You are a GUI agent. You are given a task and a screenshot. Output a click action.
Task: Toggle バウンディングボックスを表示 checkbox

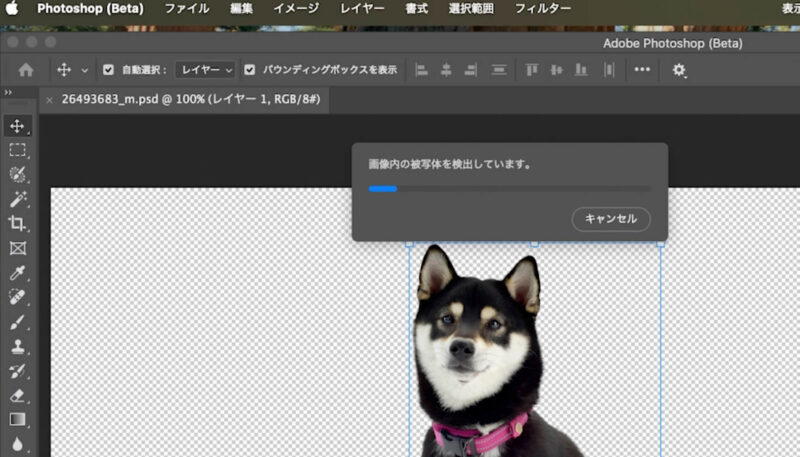(x=249, y=70)
